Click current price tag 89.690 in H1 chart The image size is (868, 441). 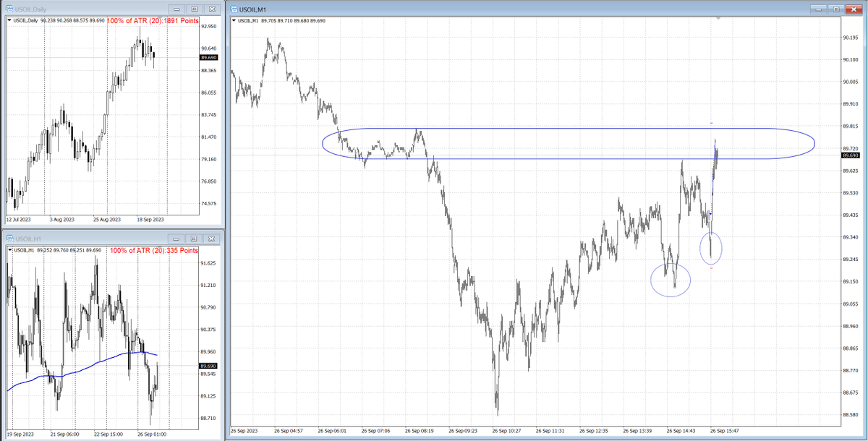tap(209, 366)
